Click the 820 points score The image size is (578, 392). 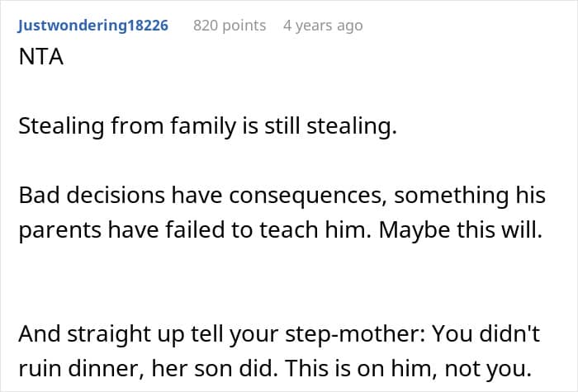[230, 26]
